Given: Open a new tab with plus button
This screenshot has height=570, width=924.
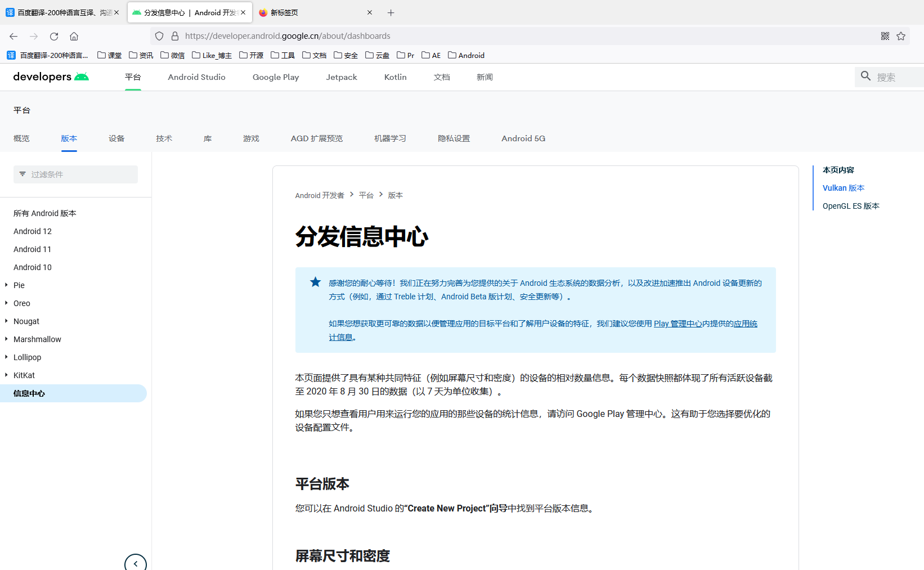Looking at the screenshot, I should click(391, 12).
